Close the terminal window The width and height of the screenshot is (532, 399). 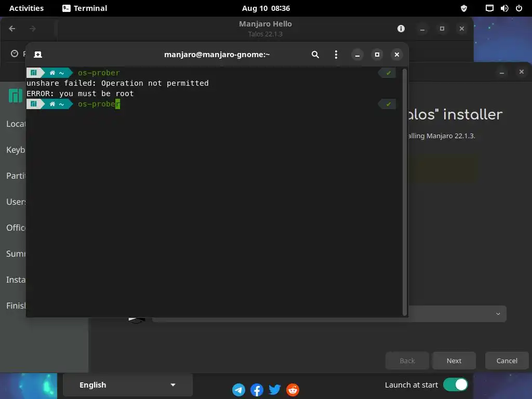[x=396, y=55]
